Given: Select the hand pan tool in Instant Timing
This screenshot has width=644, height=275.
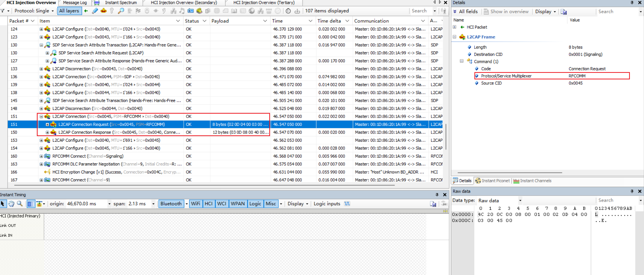Looking at the screenshot, I should [11, 204].
